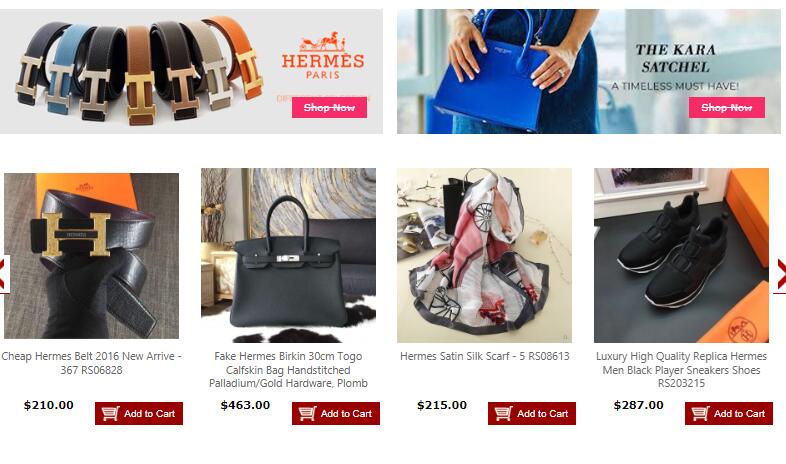Click the blue Kara Satchel banner image
Screen dimensions: 786x464
(588, 71)
